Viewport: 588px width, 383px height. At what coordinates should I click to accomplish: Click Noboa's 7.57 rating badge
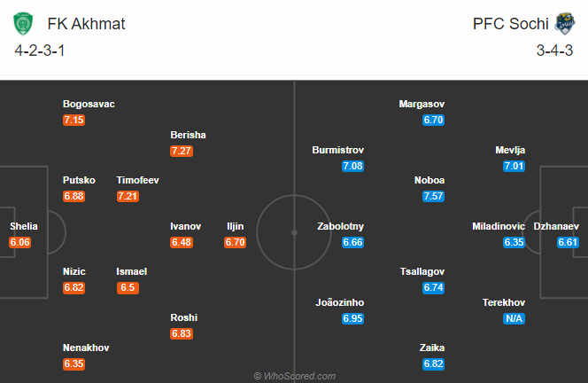(434, 196)
